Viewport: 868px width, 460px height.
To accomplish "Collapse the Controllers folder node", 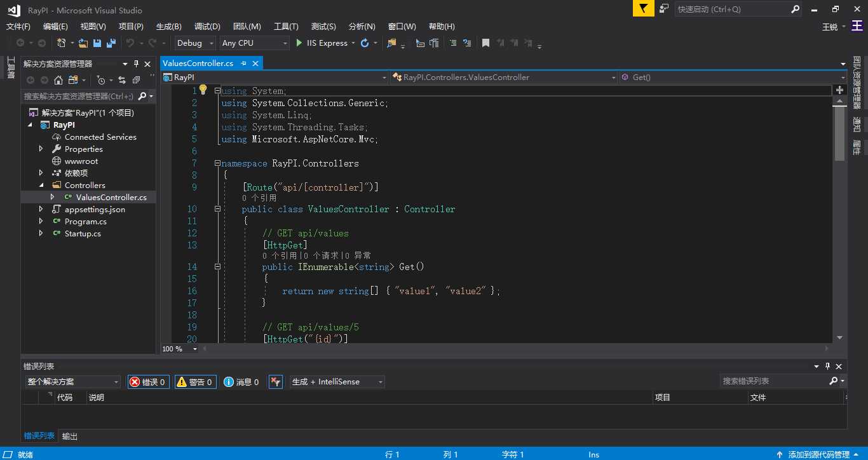I will coord(41,185).
